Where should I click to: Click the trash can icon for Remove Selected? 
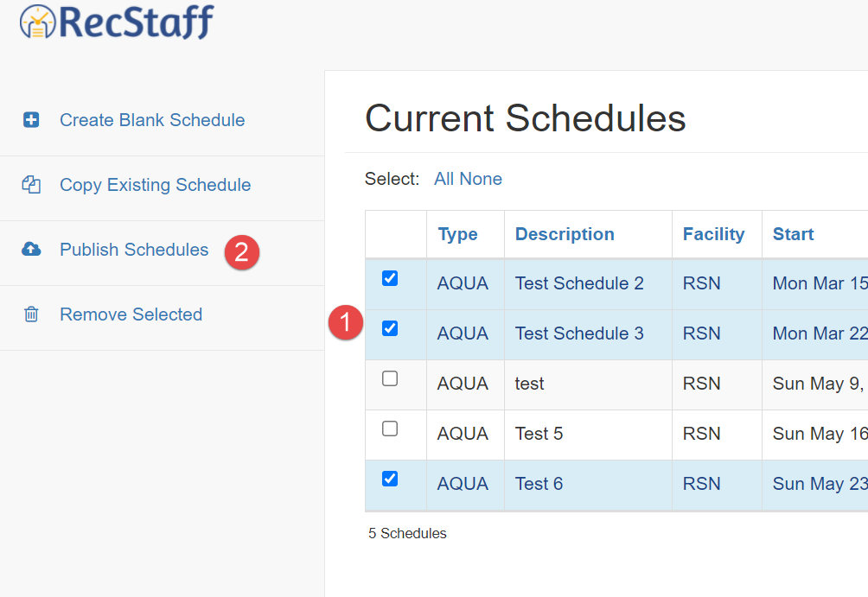31,314
